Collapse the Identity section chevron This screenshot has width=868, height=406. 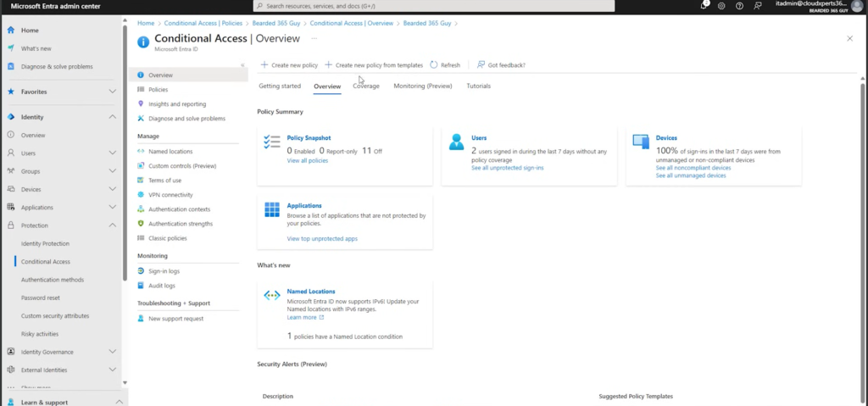point(113,117)
